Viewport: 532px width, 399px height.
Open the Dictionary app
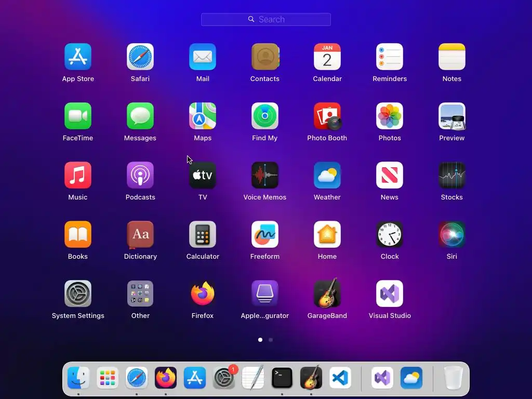coord(140,234)
